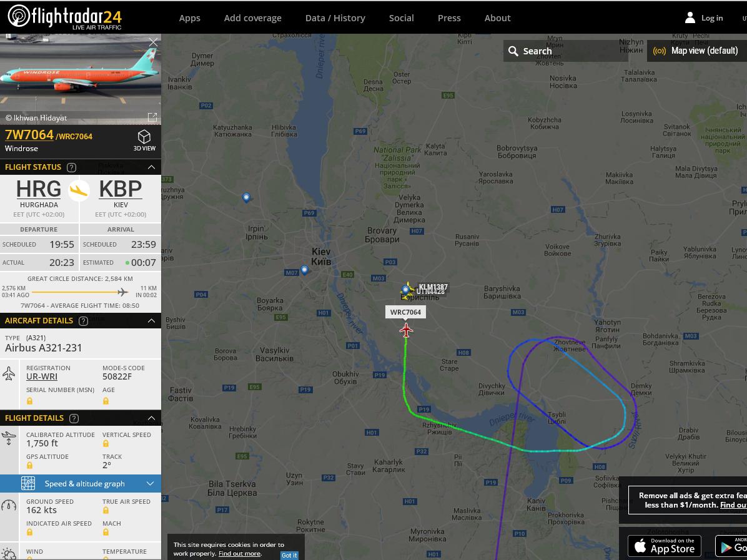747x560 pixels.
Task: Click the Flight Details help question mark
Action: coord(74,418)
